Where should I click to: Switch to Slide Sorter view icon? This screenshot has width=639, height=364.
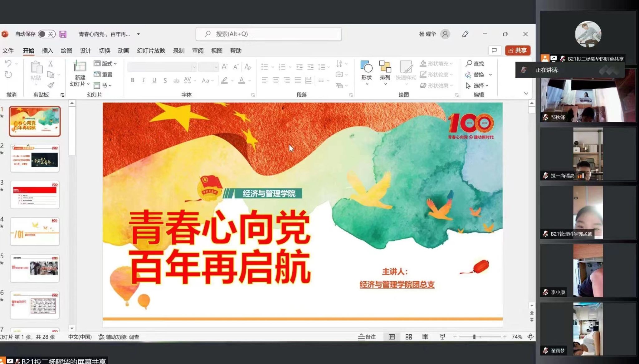[x=408, y=337]
